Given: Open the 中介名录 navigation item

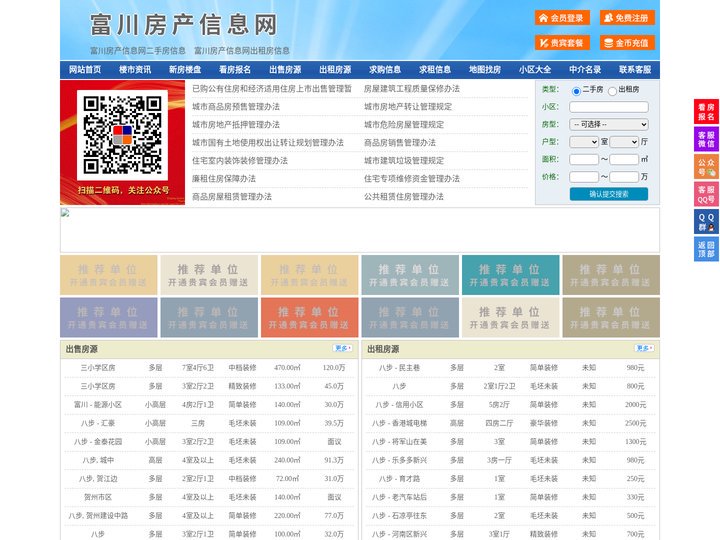Looking at the screenshot, I should (x=585, y=70).
